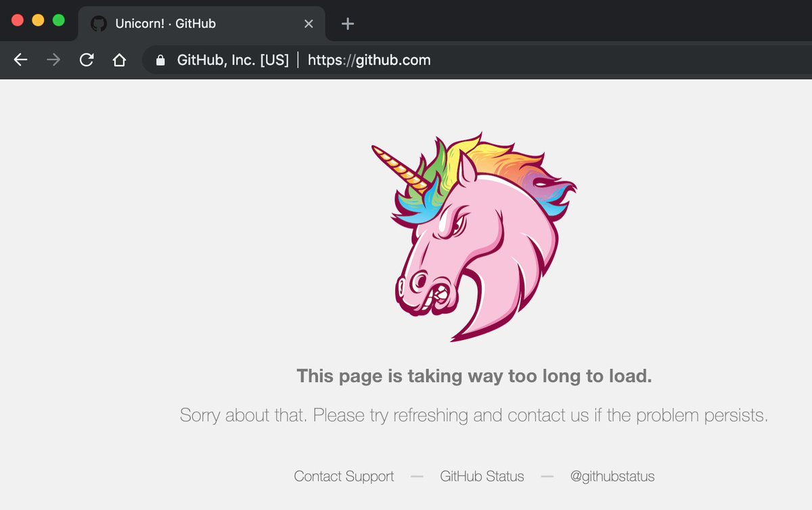Close the Unicorn! · GitHub tab
Viewport: 812px width, 510px height.
pyautogui.click(x=309, y=24)
